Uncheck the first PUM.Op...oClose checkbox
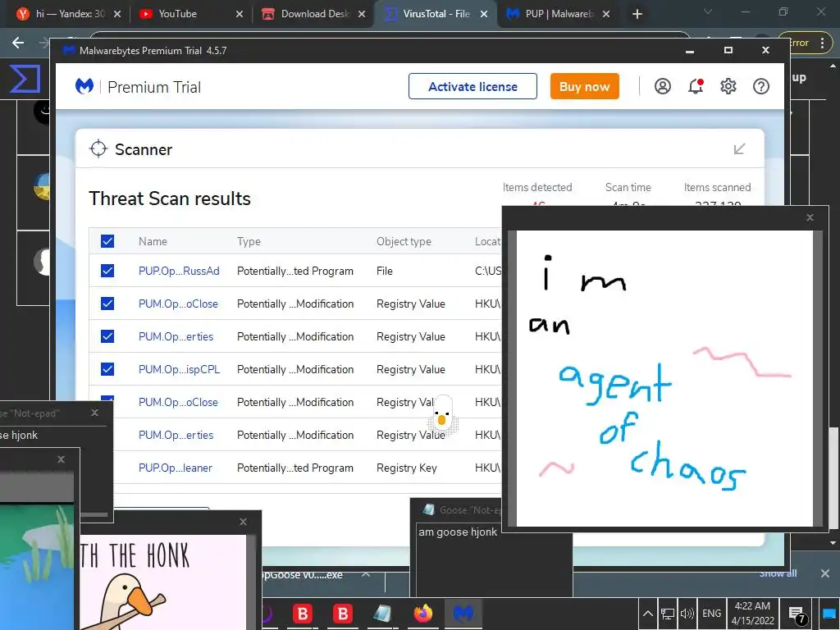Viewport: 840px width, 630px height. pos(107,304)
